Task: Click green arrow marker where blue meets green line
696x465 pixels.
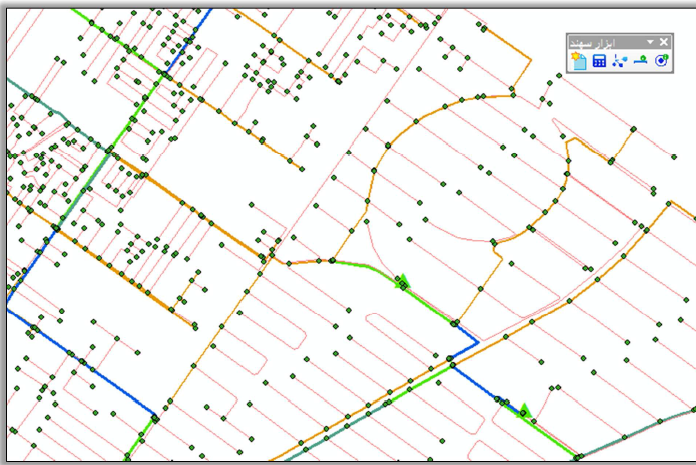Action: coord(524,411)
